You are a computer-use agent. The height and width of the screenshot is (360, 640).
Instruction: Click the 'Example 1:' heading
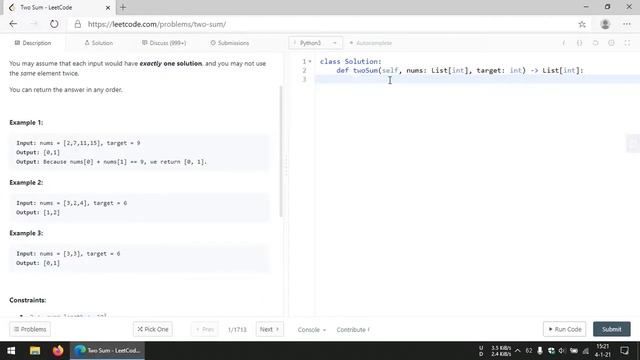(26, 122)
